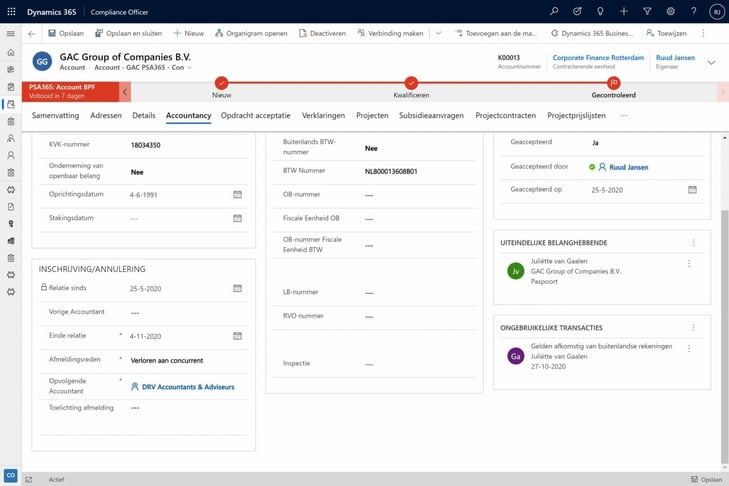Click the green Jv avatar of Juliëtte van Gaalen
The height and width of the screenshot is (486, 729).
pos(516,271)
